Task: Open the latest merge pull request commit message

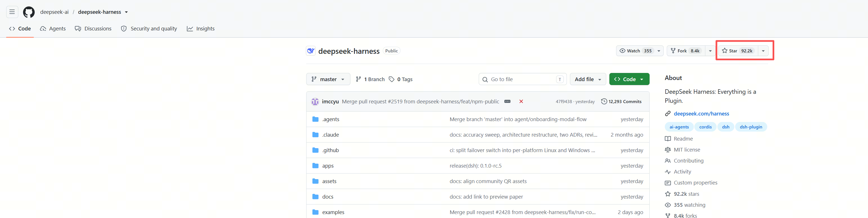Action: point(420,101)
